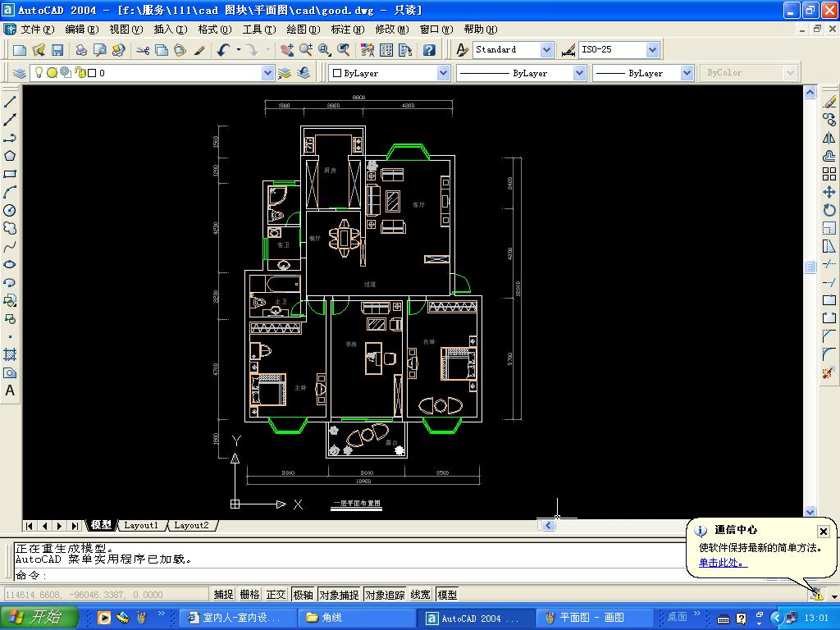Click the 单击此处 link
The image size is (840, 630).
(723, 563)
